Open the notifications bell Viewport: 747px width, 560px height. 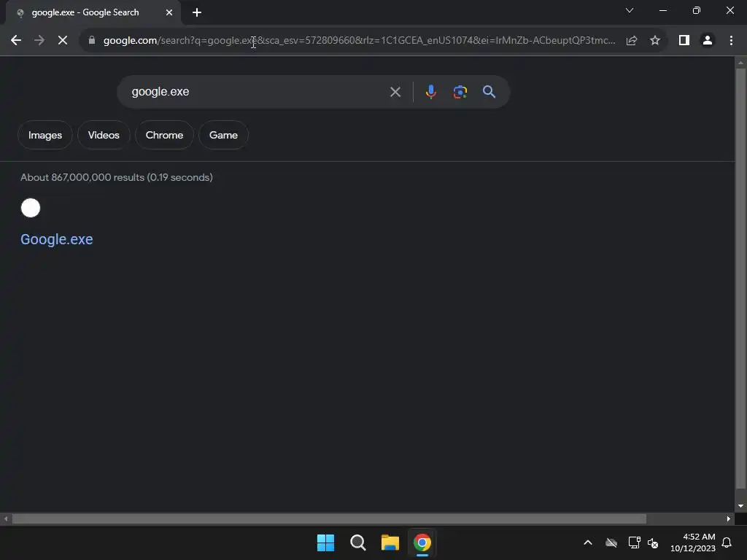pyautogui.click(x=727, y=542)
